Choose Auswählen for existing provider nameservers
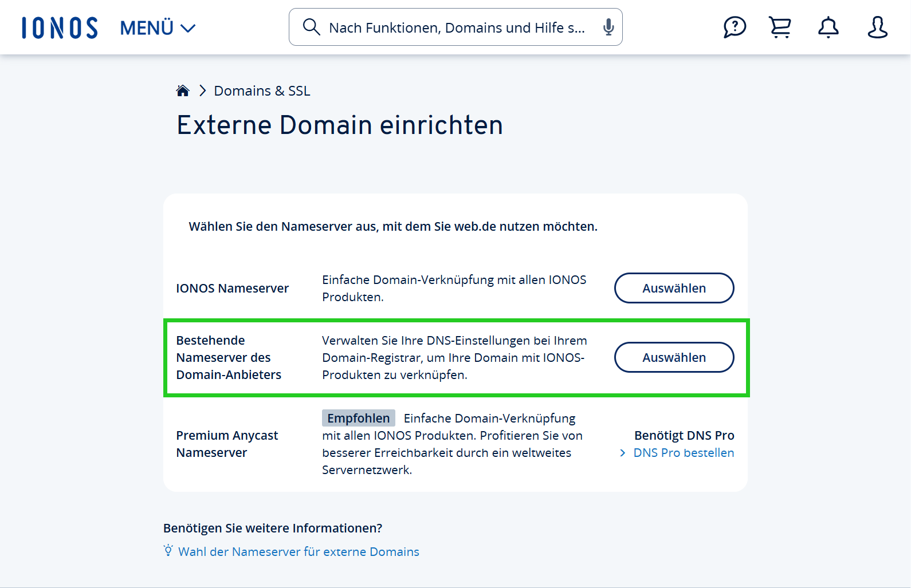The width and height of the screenshot is (911, 588). point(674,357)
